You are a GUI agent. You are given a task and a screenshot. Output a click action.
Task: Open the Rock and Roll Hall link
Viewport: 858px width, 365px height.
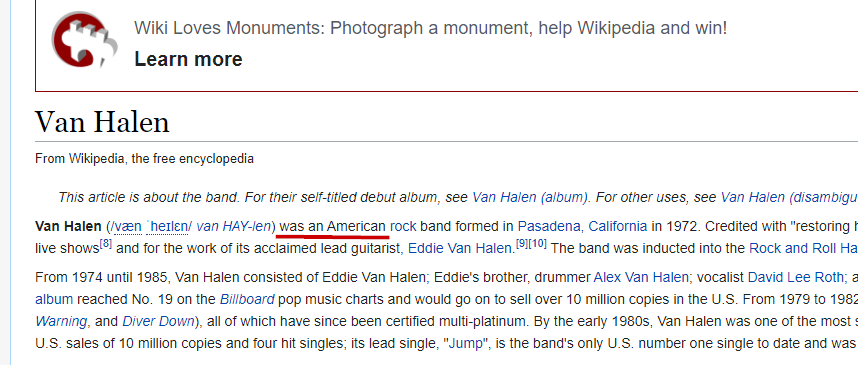(803, 248)
